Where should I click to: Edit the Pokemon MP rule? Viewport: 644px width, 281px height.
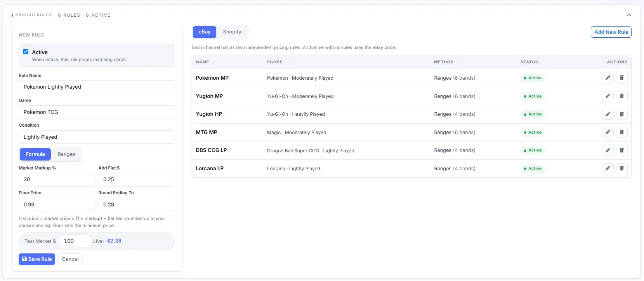tap(608, 78)
